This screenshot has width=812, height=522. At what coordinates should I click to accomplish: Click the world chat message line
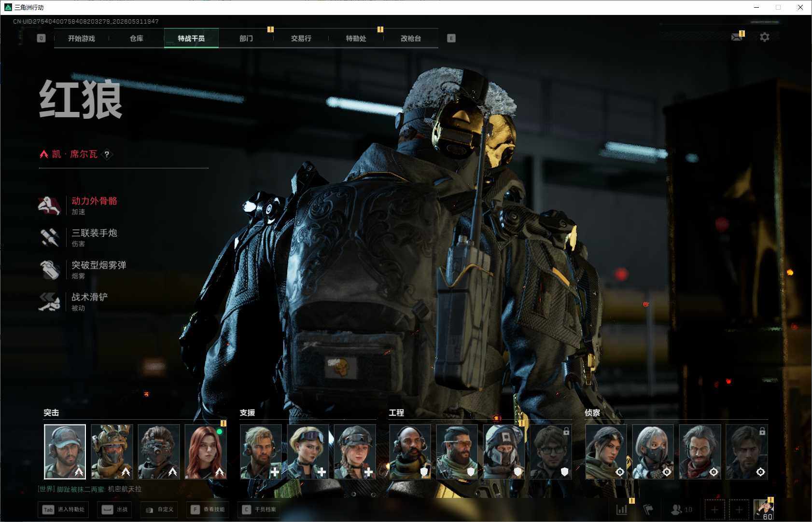90,489
